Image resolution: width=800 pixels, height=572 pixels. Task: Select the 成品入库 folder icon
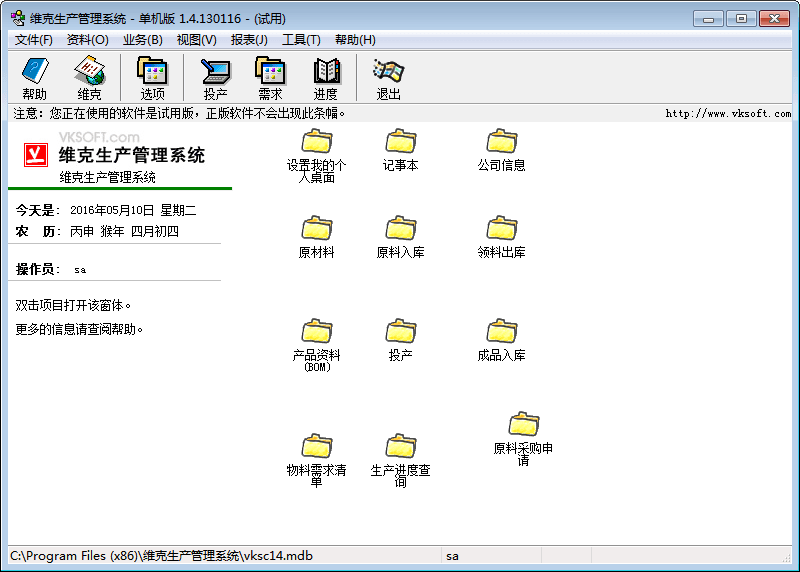point(502,332)
